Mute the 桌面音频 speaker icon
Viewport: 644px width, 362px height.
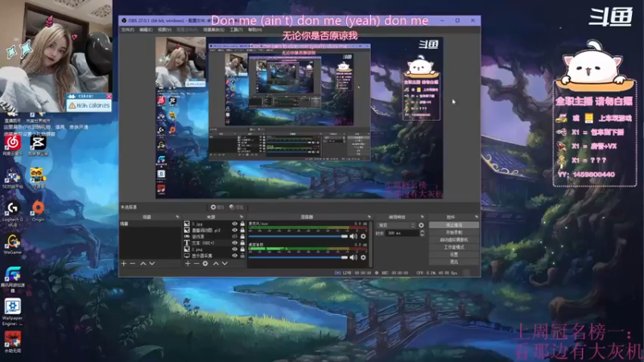point(353,257)
